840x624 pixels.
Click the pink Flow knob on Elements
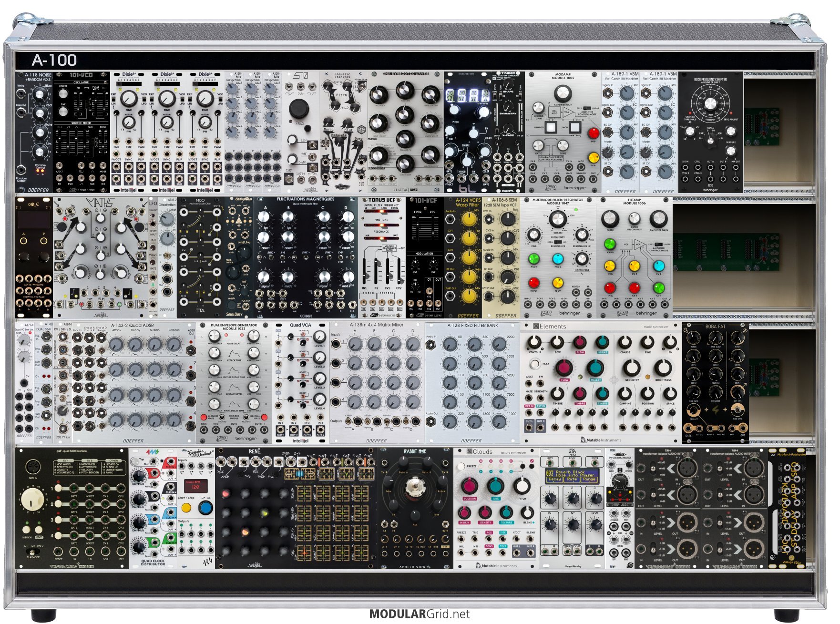(x=564, y=368)
